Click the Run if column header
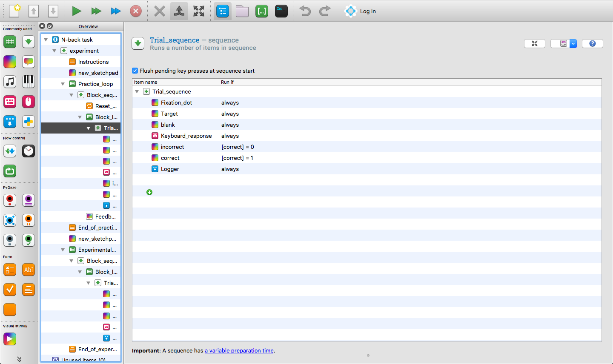 (x=410, y=82)
